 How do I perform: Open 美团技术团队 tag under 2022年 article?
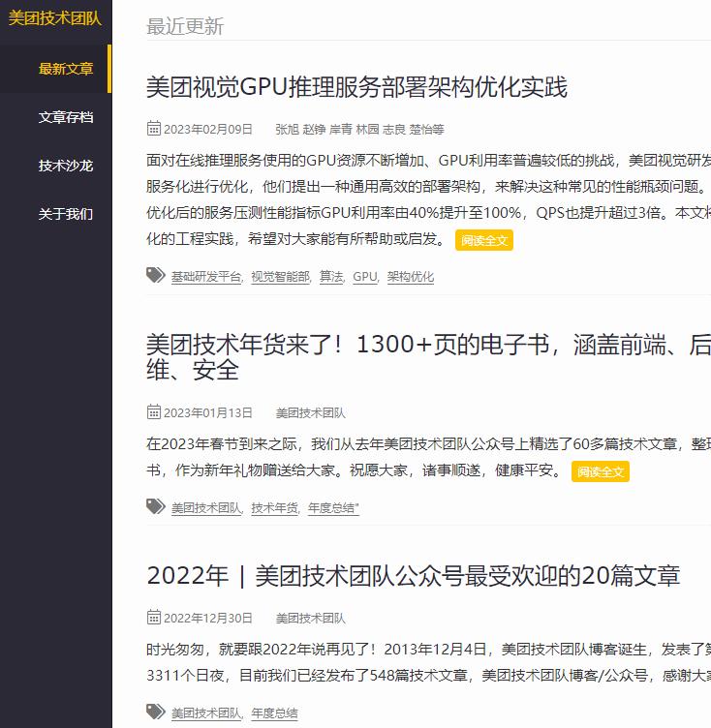point(206,713)
